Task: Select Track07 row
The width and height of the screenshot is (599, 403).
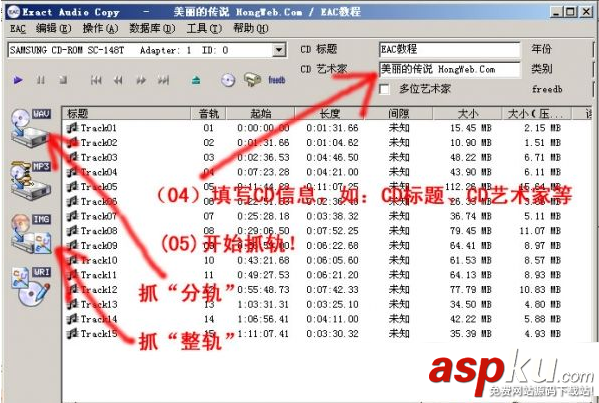Action: (327, 216)
